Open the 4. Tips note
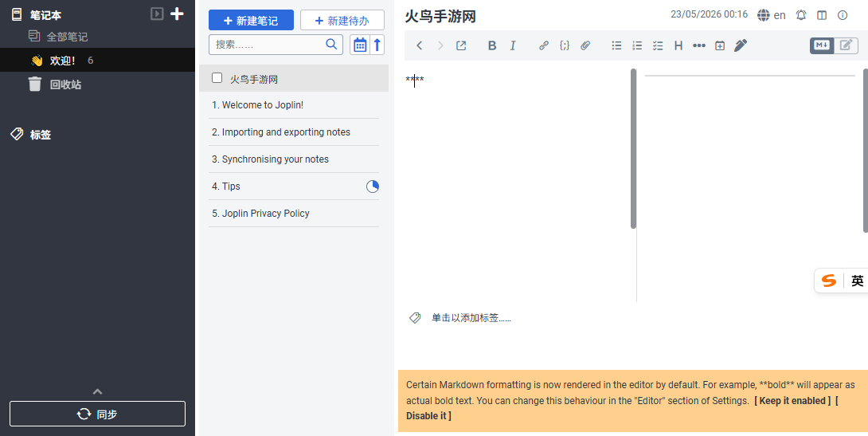 [294, 187]
